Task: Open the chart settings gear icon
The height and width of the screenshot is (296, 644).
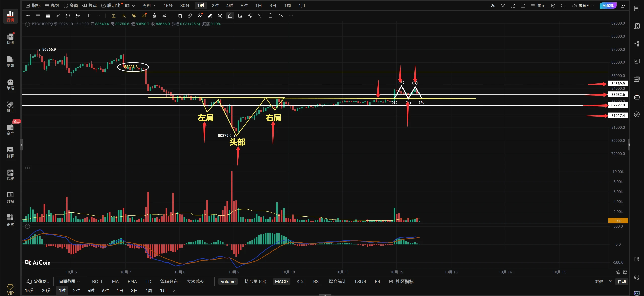Action: (553, 6)
